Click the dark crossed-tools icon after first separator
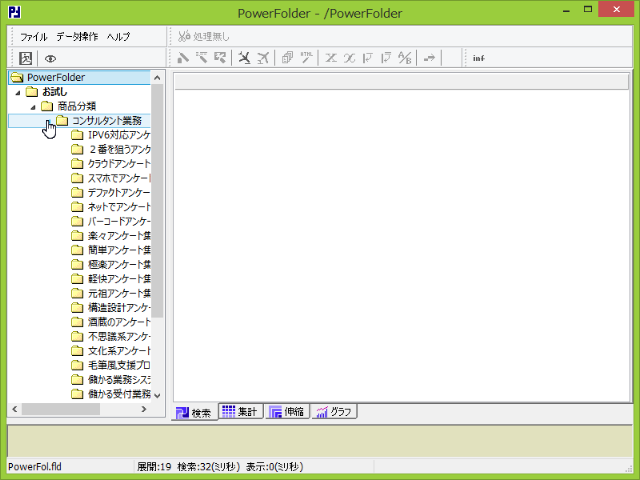Screen dimensions: 640x480 244,58
